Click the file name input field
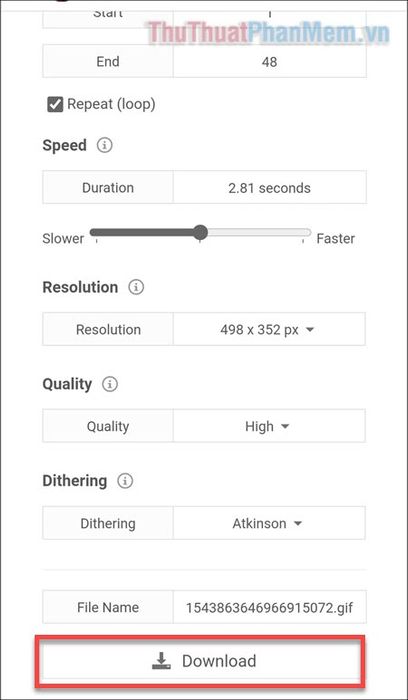Viewport: 408px width, 700px height. 270,607
